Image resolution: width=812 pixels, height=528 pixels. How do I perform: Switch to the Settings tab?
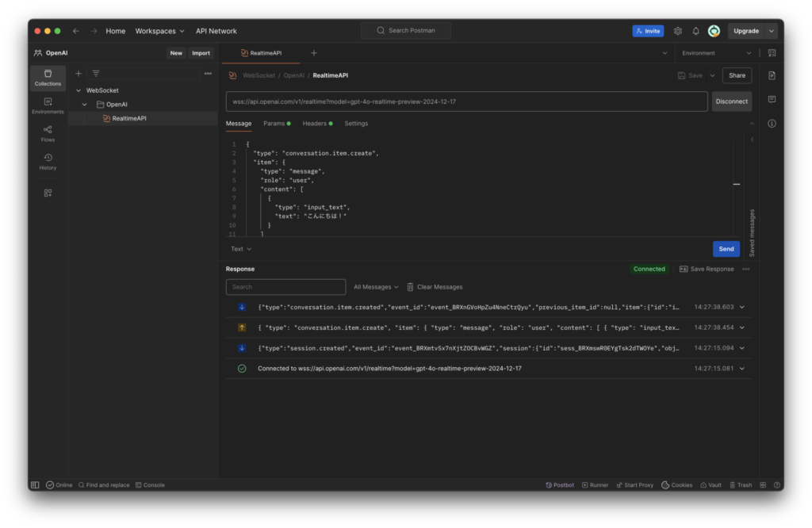click(356, 124)
